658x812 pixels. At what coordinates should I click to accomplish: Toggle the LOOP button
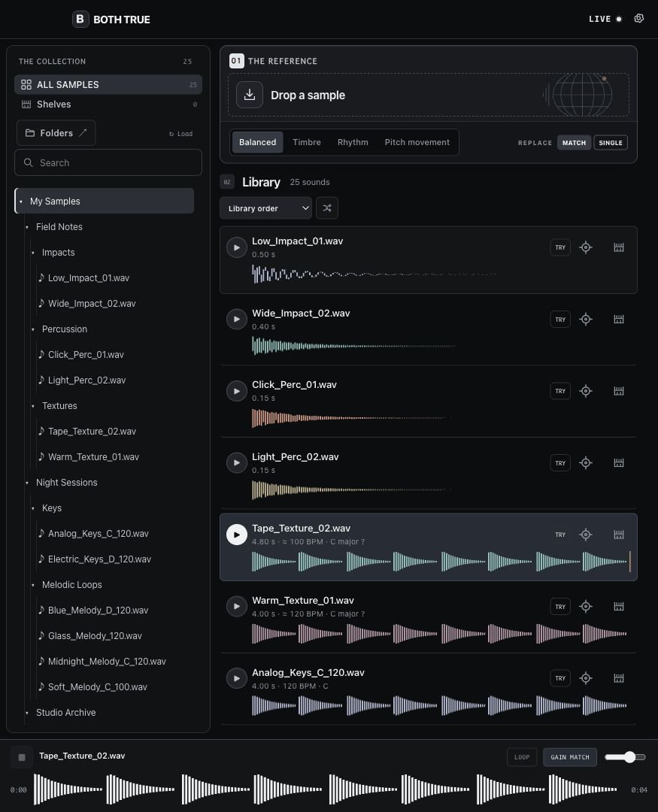(522, 757)
